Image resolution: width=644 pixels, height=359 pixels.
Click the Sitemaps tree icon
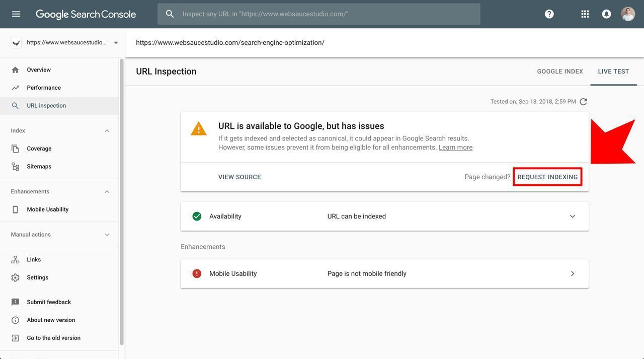15,167
